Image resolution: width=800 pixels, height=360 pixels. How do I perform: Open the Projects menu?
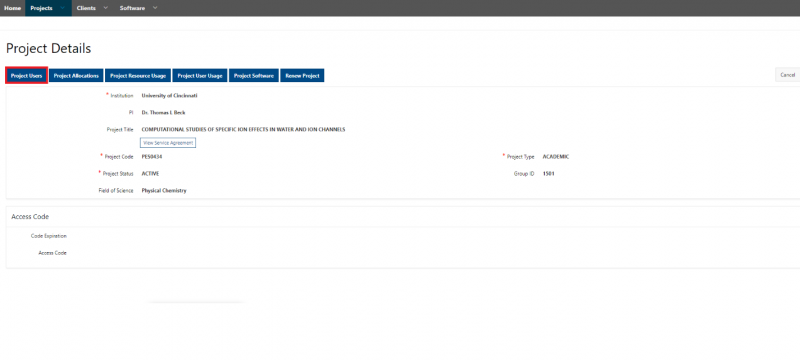tap(41, 8)
